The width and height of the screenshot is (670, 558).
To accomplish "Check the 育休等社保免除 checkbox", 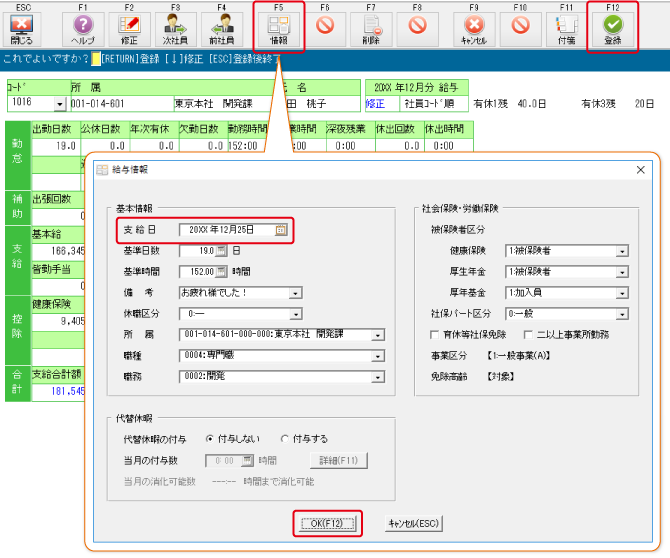I will 435,335.
